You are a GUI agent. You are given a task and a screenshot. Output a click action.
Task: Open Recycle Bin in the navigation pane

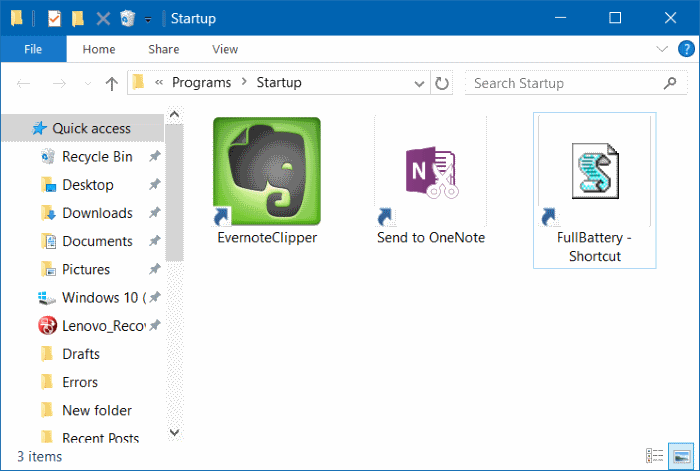tap(97, 157)
